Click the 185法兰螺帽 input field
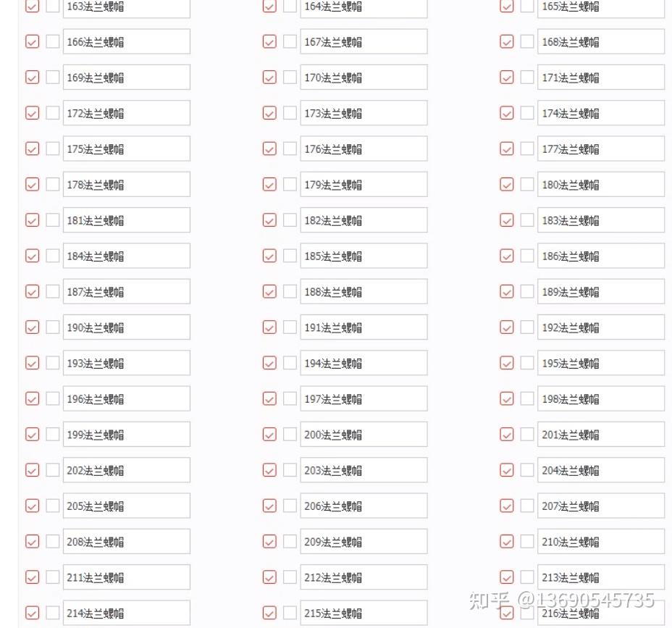The width and height of the screenshot is (672, 628). 364,256
